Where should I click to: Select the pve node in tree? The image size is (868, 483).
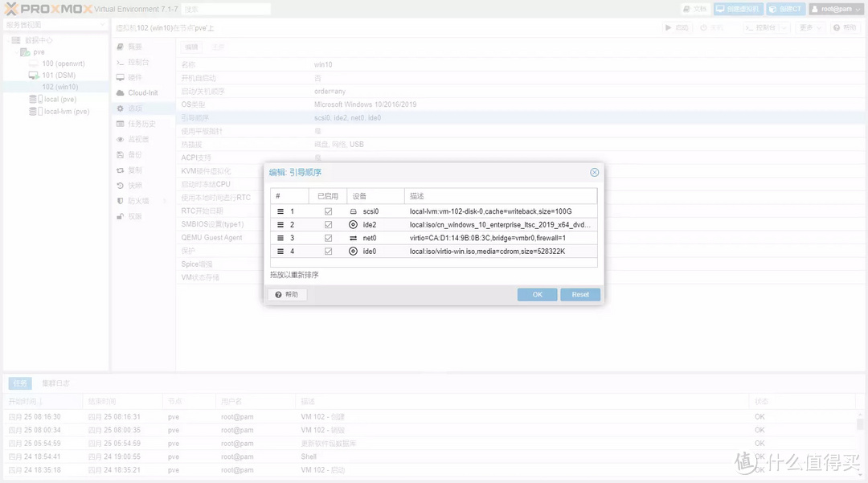(x=39, y=52)
